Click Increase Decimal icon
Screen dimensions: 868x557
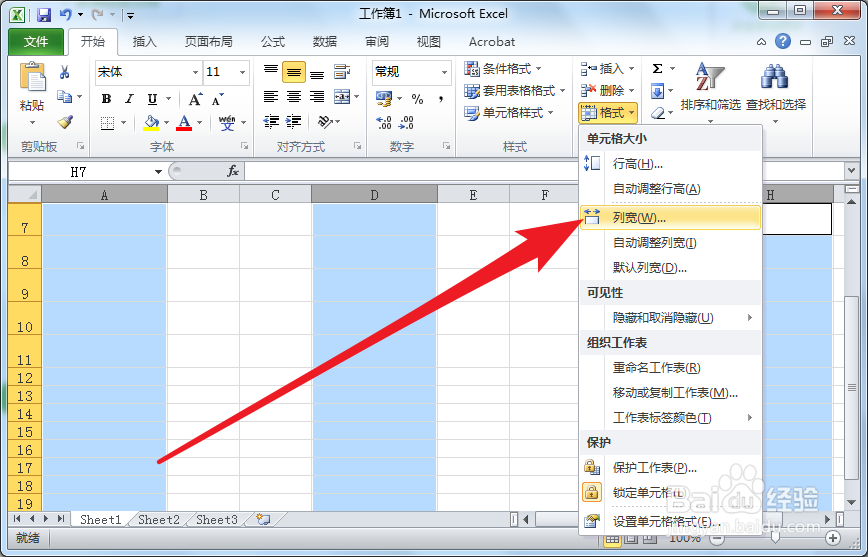[x=384, y=122]
